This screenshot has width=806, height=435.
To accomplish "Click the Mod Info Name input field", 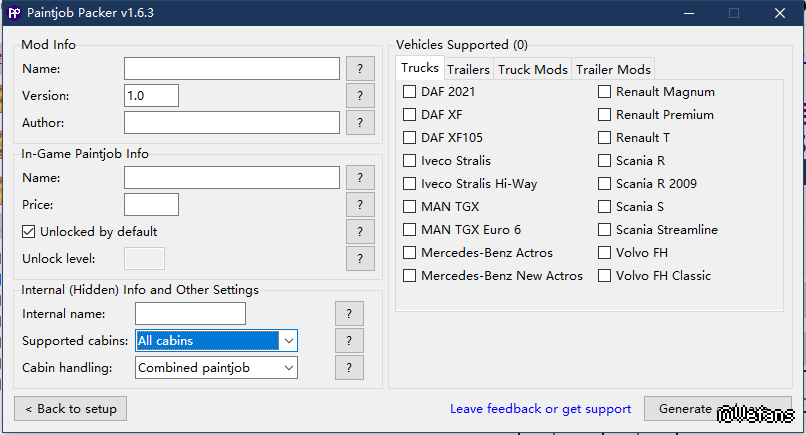I will (232, 69).
